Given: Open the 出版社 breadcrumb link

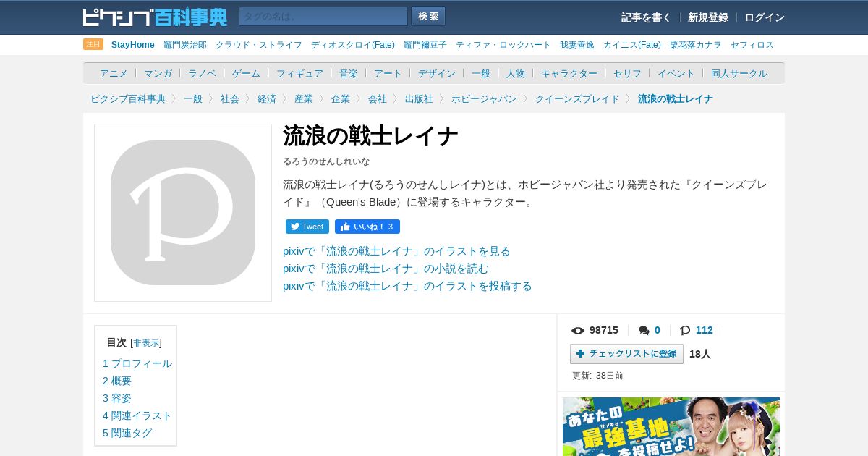Looking at the screenshot, I should tap(419, 99).
